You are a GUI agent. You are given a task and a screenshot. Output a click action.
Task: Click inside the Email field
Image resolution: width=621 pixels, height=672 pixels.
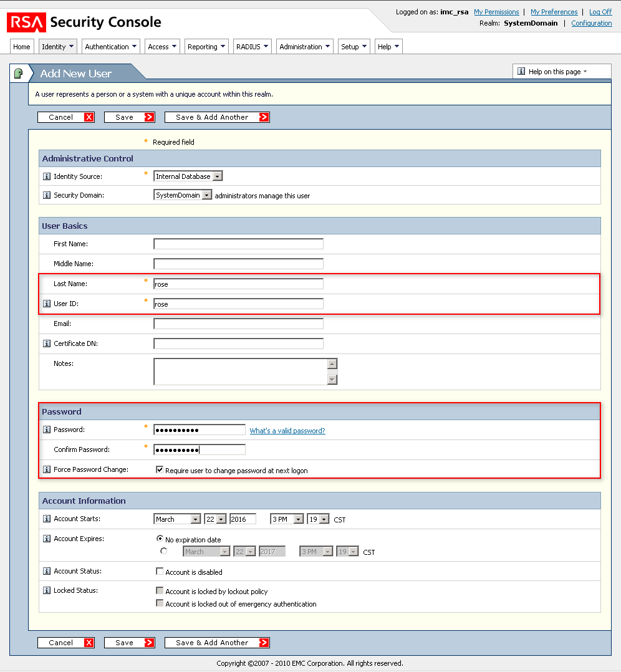point(238,324)
